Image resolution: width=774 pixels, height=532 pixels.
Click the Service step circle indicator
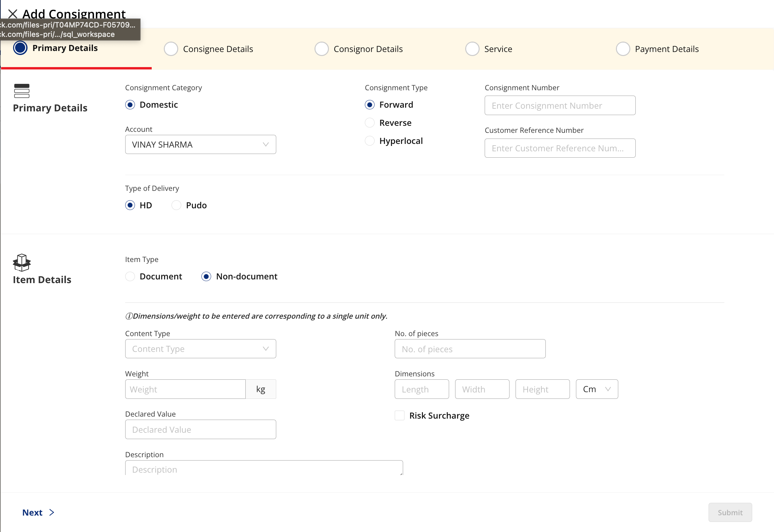pyautogui.click(x=472, y=49)
